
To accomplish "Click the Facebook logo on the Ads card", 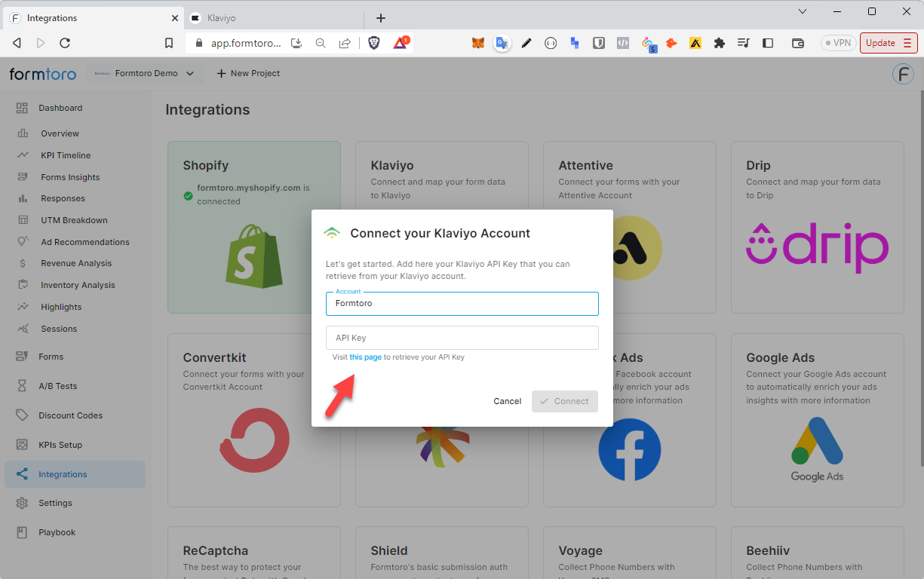I will pyautogui.click(x=630, y=449).
